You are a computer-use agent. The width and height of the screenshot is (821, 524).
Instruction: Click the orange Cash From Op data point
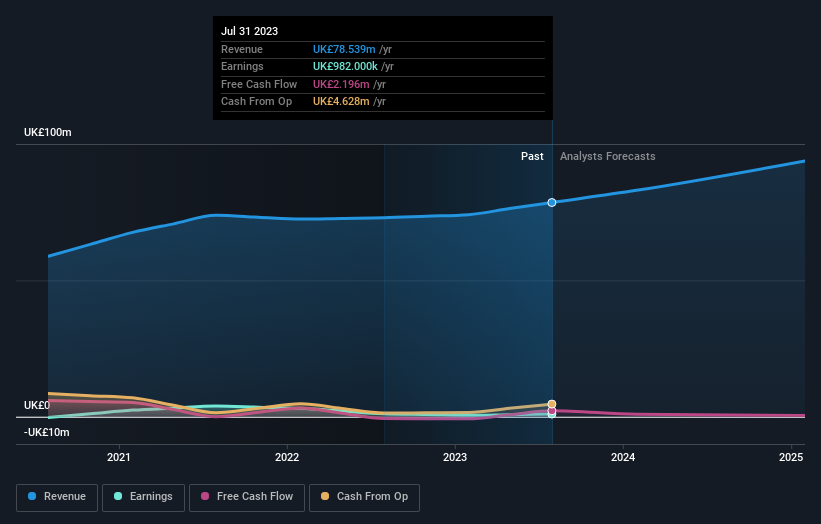pyautogui.click(x=552, y=404)
